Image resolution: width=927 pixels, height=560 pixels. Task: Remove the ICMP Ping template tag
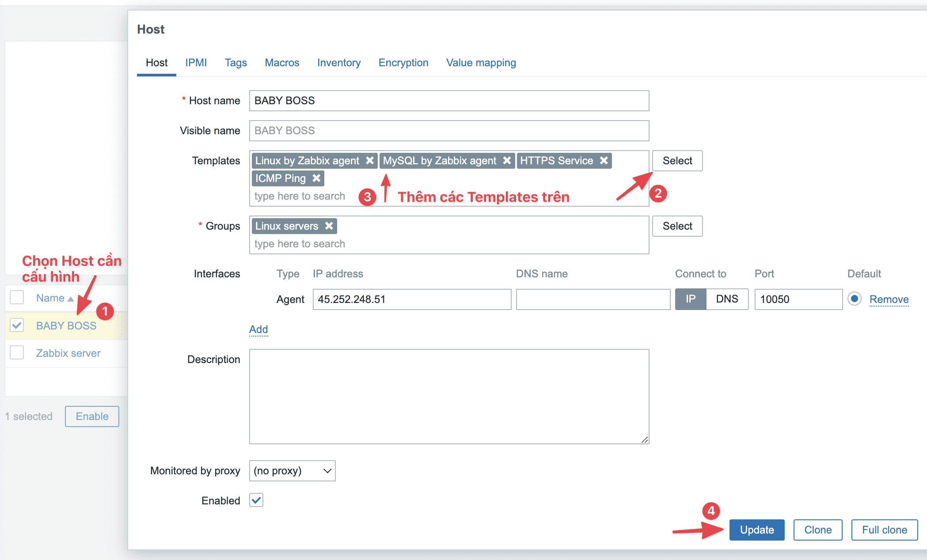(316, 178)
